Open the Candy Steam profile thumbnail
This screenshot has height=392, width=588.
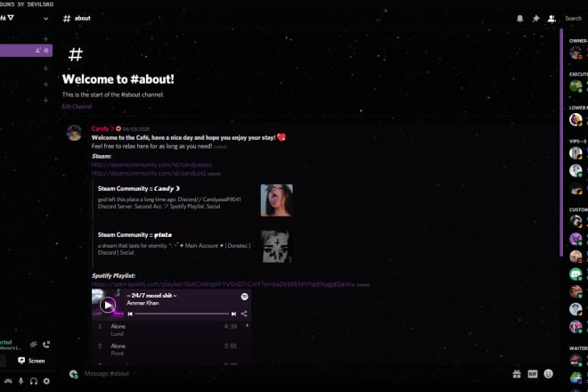[277, 200]
